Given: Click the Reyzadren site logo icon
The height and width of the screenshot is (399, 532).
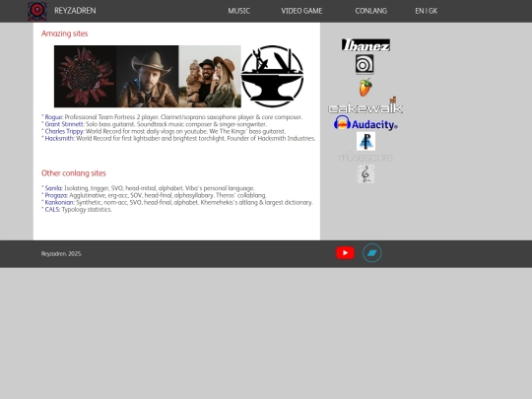Looking at the screenshot, I should (37, 11).
